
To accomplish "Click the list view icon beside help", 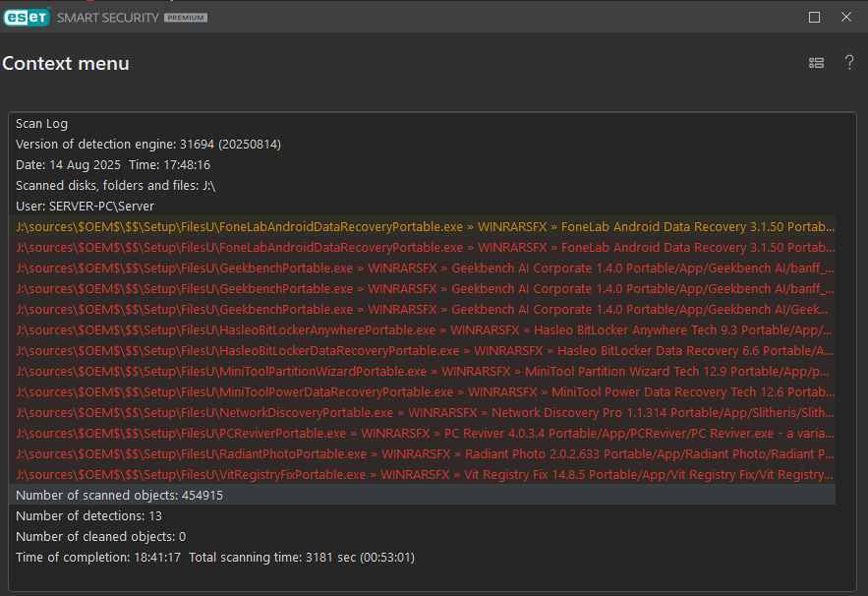I will pos(816,63).
